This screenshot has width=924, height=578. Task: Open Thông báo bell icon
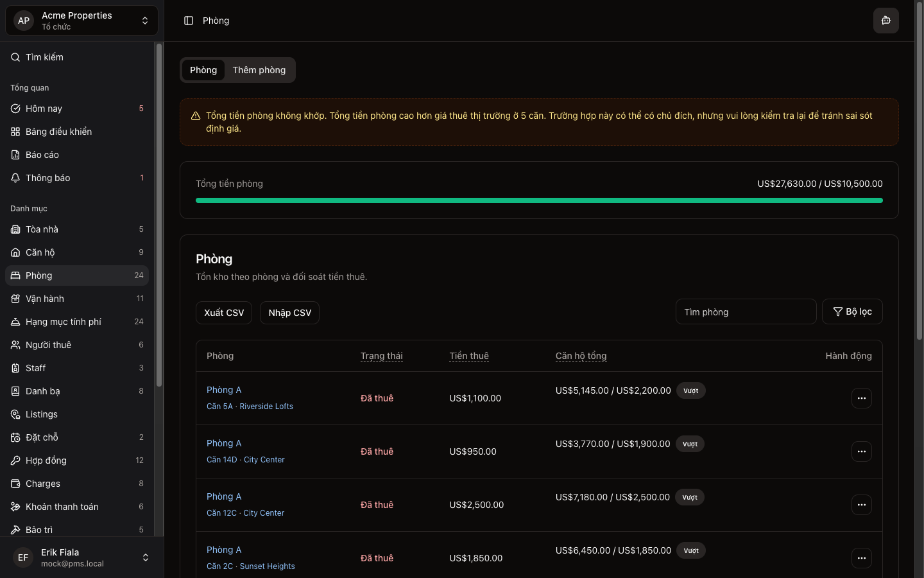[15, 178]
